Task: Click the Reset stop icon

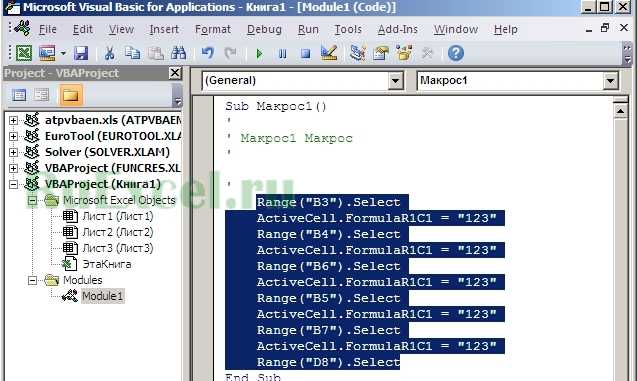Action: click(x=306, y=54)
